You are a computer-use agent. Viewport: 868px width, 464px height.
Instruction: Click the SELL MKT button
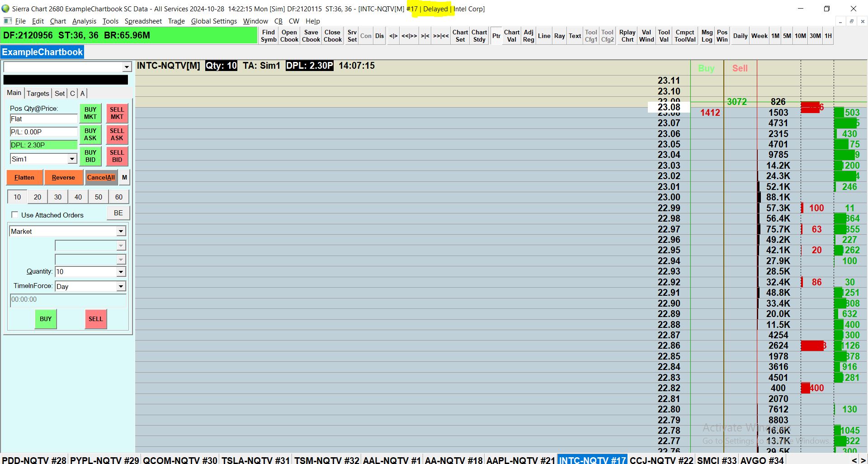coord(117,113)
